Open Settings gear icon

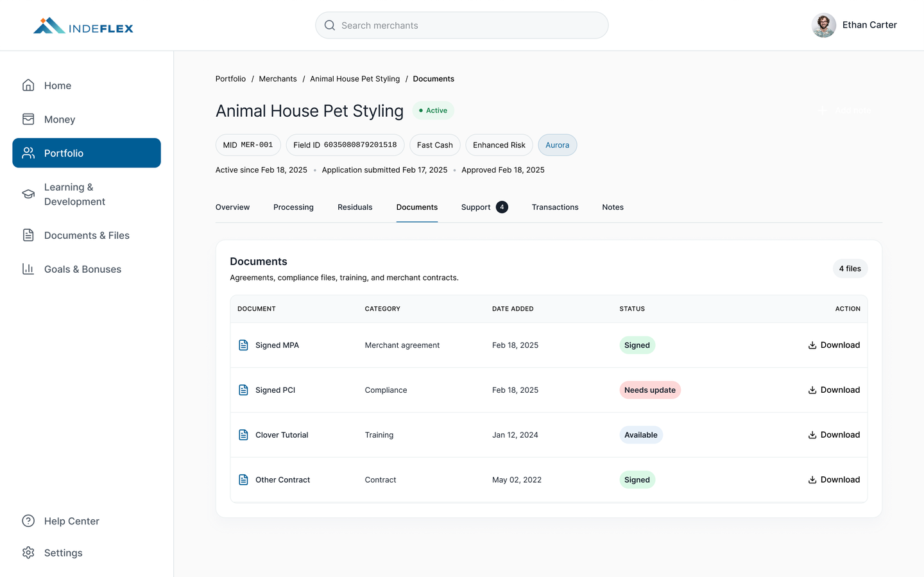coord(28,553)
